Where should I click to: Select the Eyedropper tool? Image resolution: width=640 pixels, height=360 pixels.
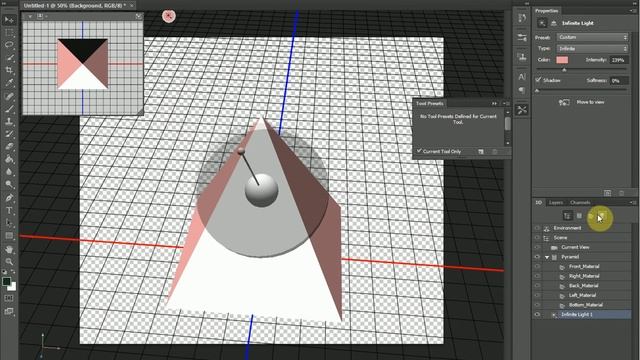[9, 82]
